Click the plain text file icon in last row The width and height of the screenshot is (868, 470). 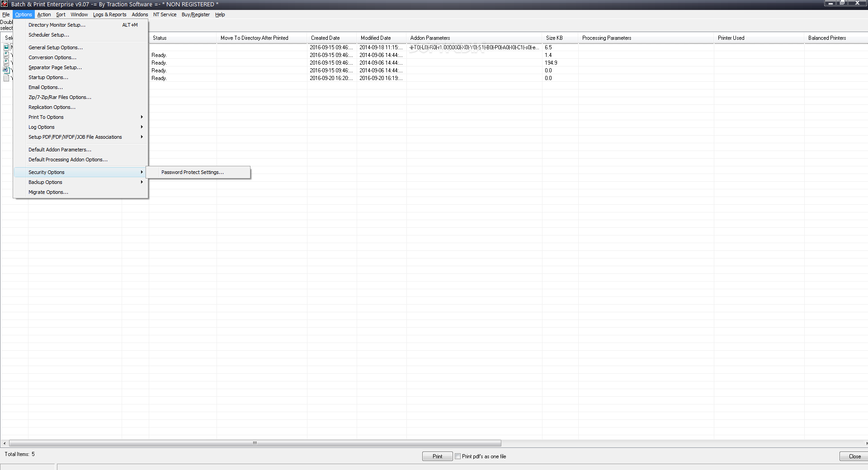pyautogui.click(x=6, y=78)
